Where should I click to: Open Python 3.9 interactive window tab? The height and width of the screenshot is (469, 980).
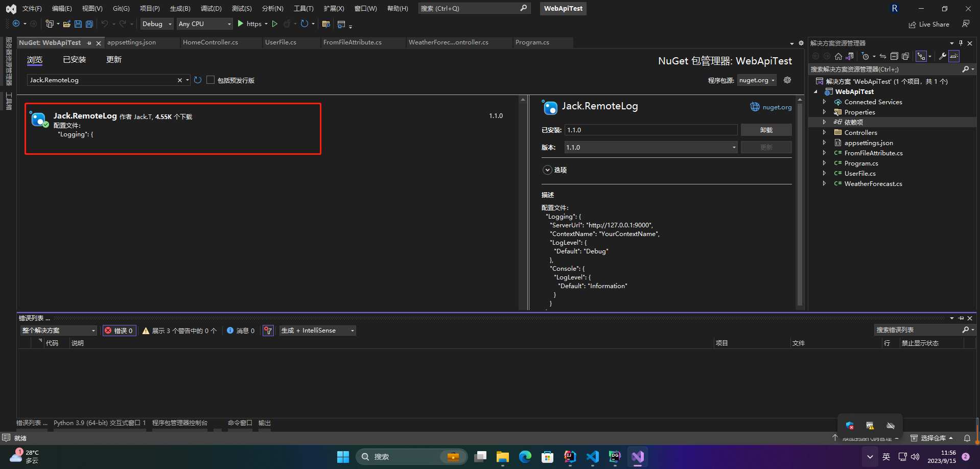click(100, 423)
